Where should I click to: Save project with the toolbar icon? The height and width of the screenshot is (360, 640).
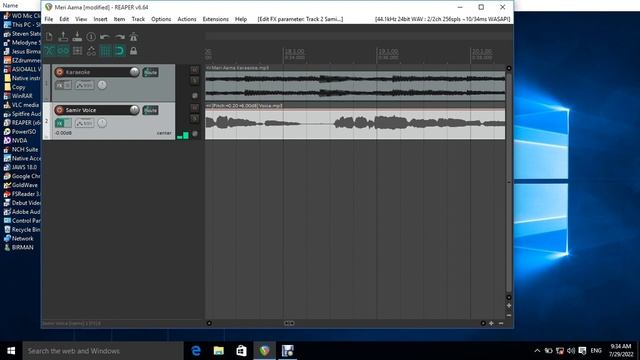point(77,37)
